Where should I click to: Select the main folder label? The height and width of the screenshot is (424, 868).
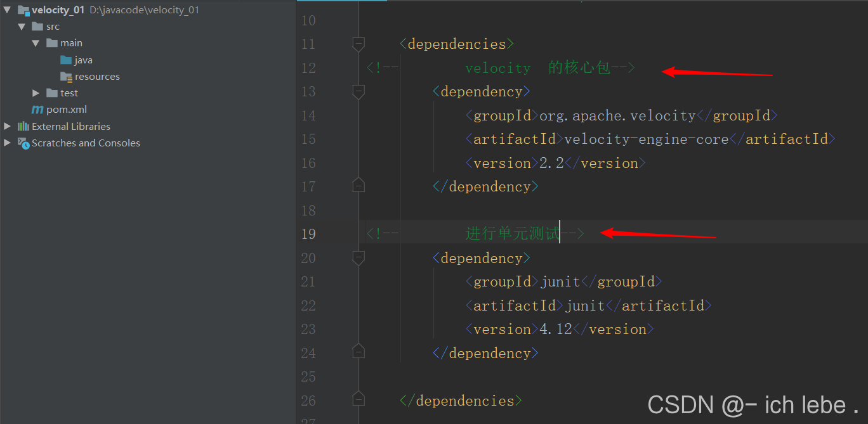pos(72,43)
